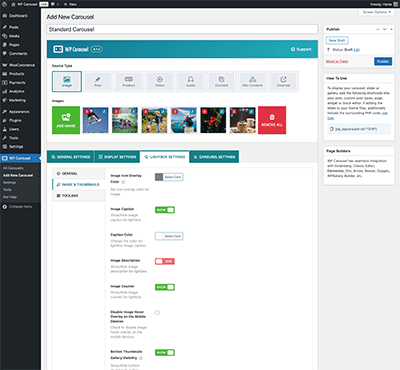Viewport: 400px width, 370px height.
Task: Delete the snowboarder image via red icon
Action: (86, 111)
